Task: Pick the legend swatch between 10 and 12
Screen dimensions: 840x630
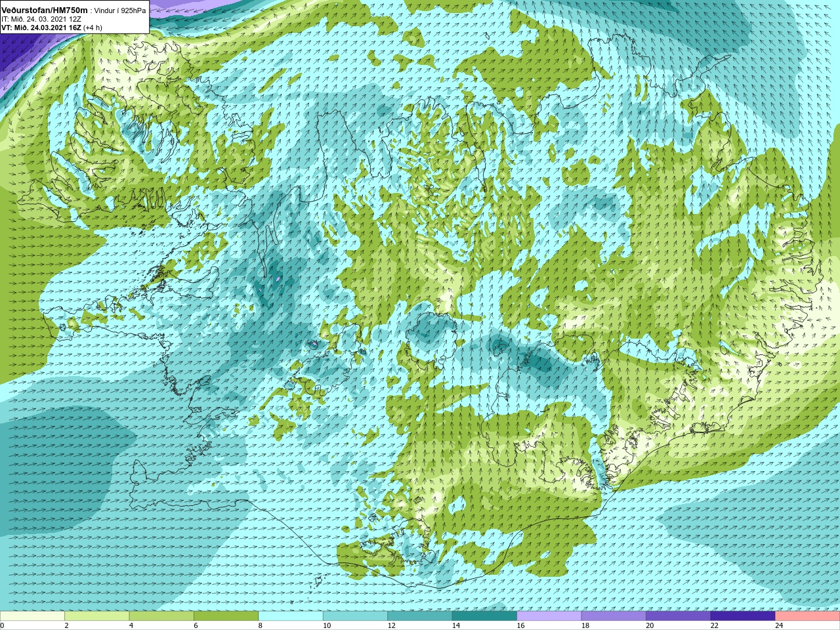Action: tap(356, 616)
